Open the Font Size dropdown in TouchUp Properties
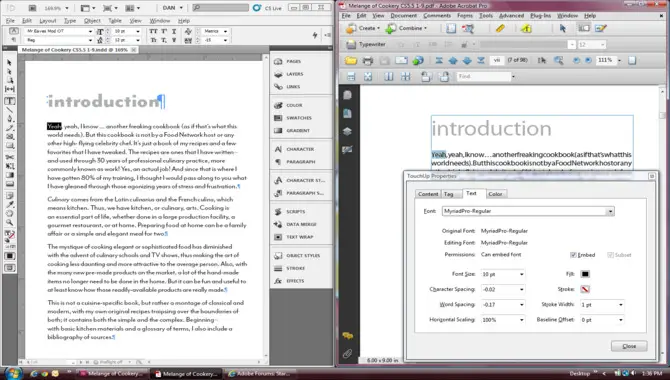 click(x=521, y=274)
